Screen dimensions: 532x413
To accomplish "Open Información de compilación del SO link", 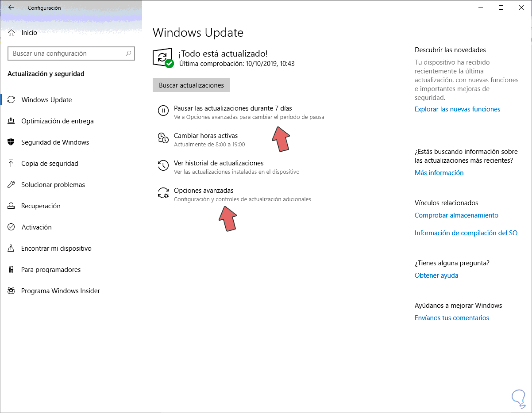I will point(466,233).
